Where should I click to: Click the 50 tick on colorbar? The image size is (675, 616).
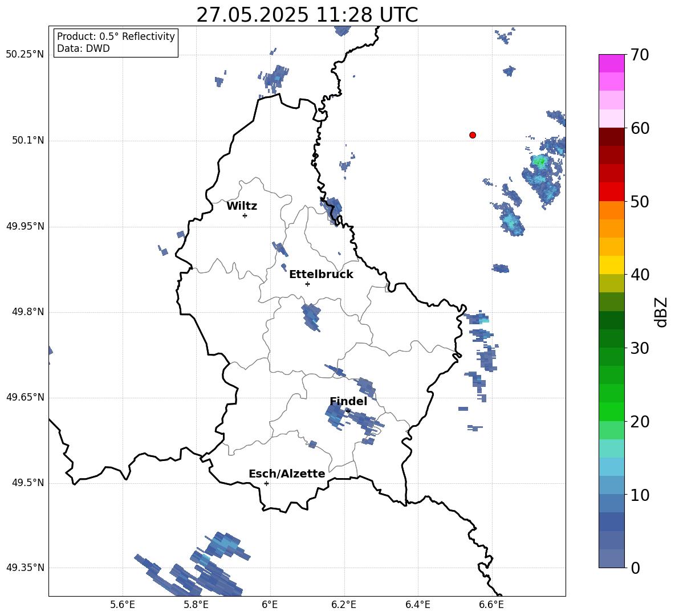click(x=640, y=202)
